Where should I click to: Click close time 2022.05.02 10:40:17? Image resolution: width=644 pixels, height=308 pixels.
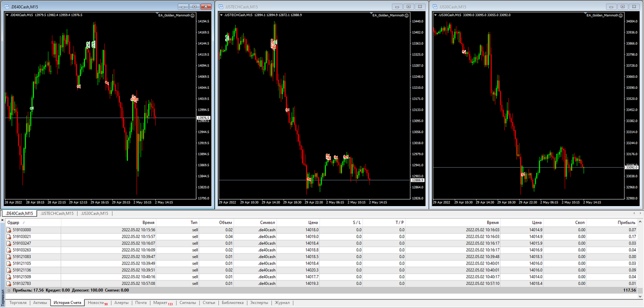tap(483, 277)
